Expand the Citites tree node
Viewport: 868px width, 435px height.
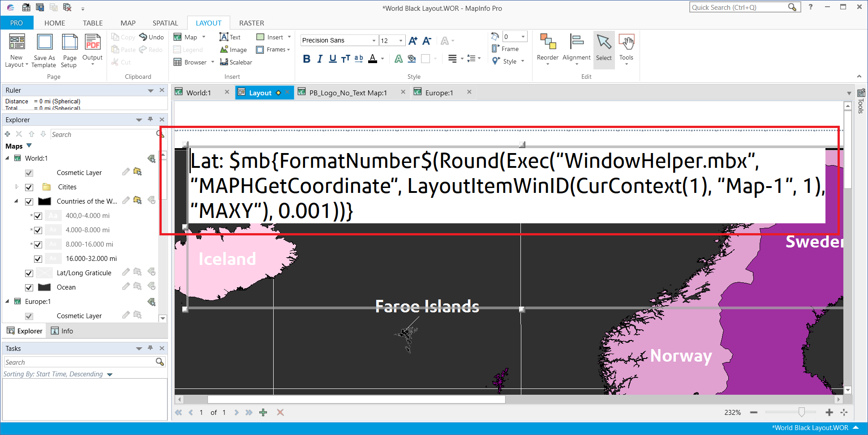click(x=17, y=187)
